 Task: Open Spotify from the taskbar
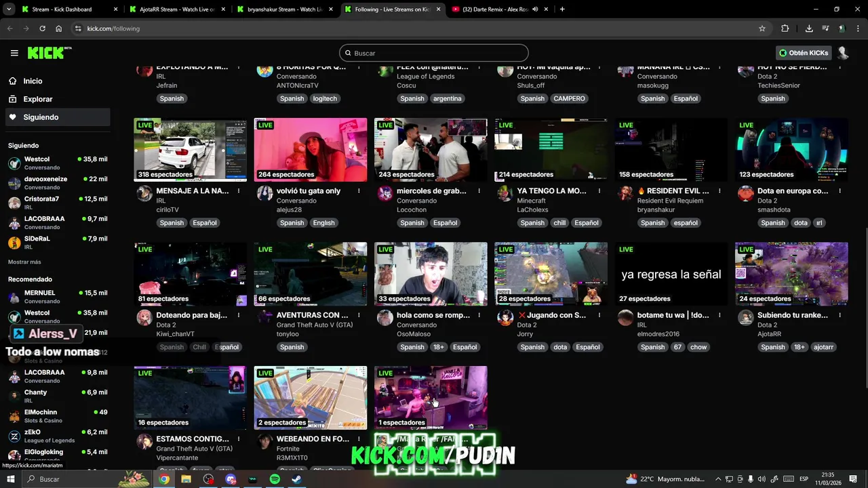tap(275, 479)
